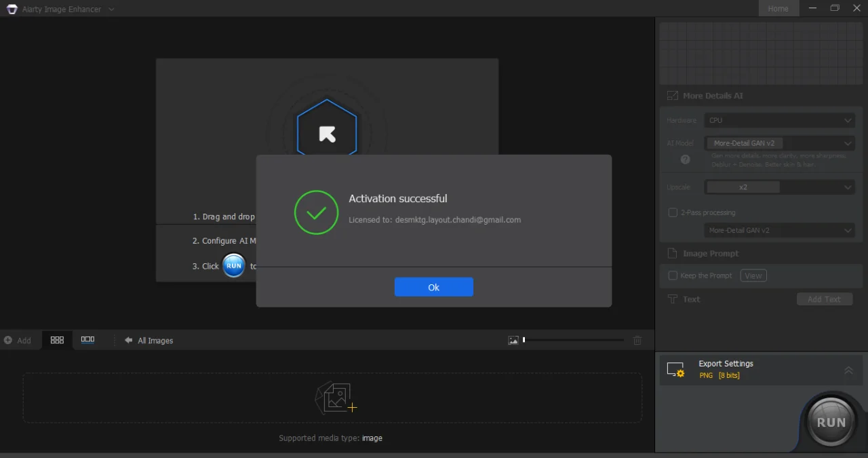Click the histogram grid preview area
868x458 pixels.
click(x=762, y=53)
